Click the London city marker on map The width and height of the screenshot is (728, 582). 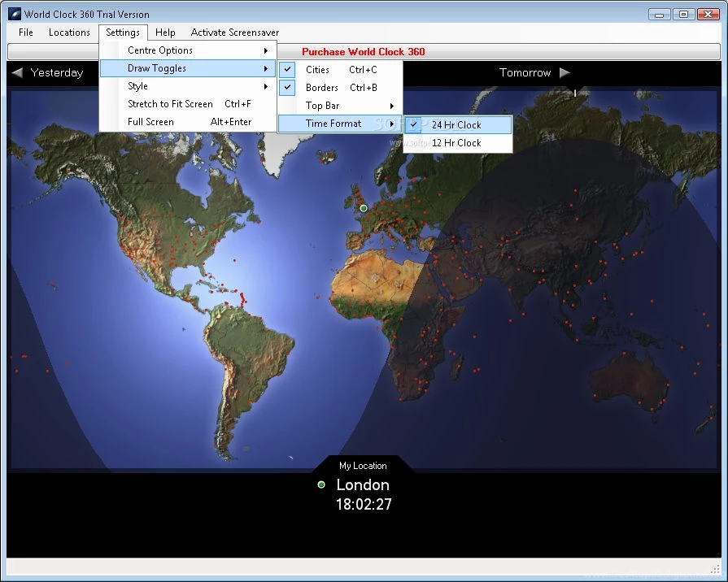coord(364,208)
